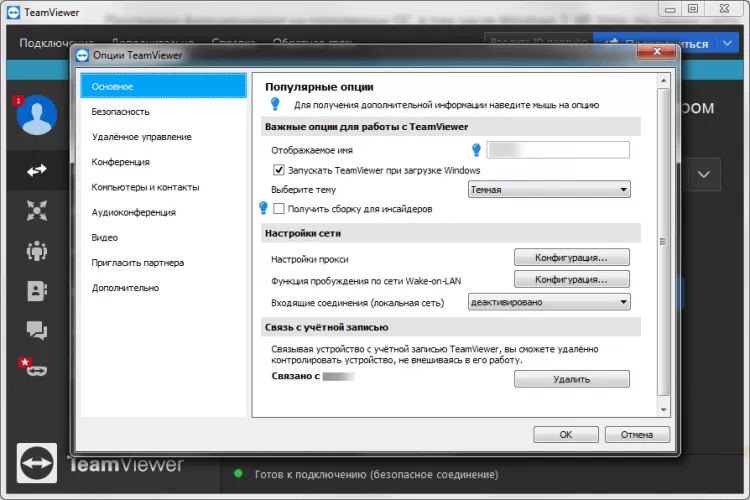The height and width of the screenshot is (500, 750).
Task: Click the Отмена button
Action: pyautogui.click(x=637, y=434)
